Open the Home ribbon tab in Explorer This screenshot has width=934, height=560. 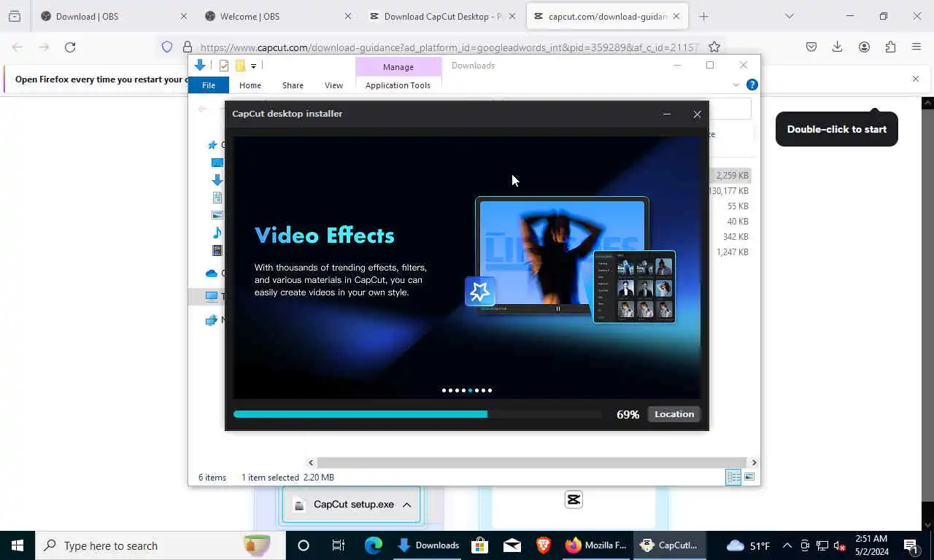250,85
